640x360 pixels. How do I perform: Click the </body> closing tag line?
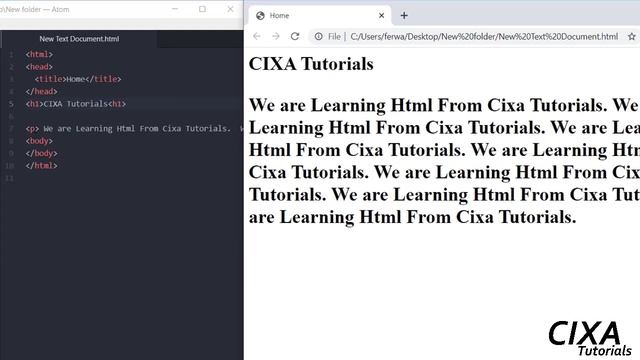(x=41, y=153)
